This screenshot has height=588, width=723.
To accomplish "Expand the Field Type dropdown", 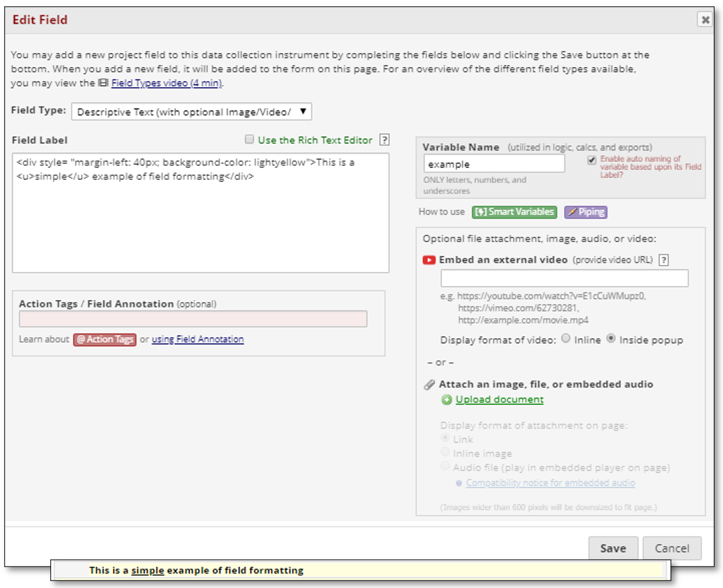I will [x=191, y=112].
